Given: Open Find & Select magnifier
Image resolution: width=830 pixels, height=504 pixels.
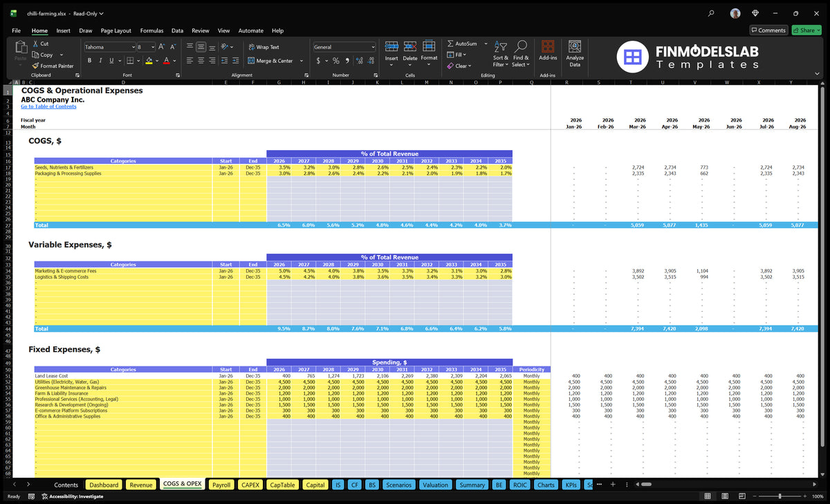Looking at the screenshot, I should click(x=521, y=46).
